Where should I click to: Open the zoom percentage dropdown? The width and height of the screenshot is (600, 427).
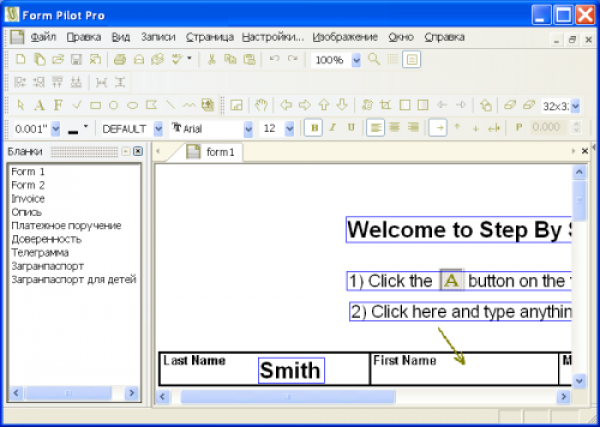pos(357,60)
